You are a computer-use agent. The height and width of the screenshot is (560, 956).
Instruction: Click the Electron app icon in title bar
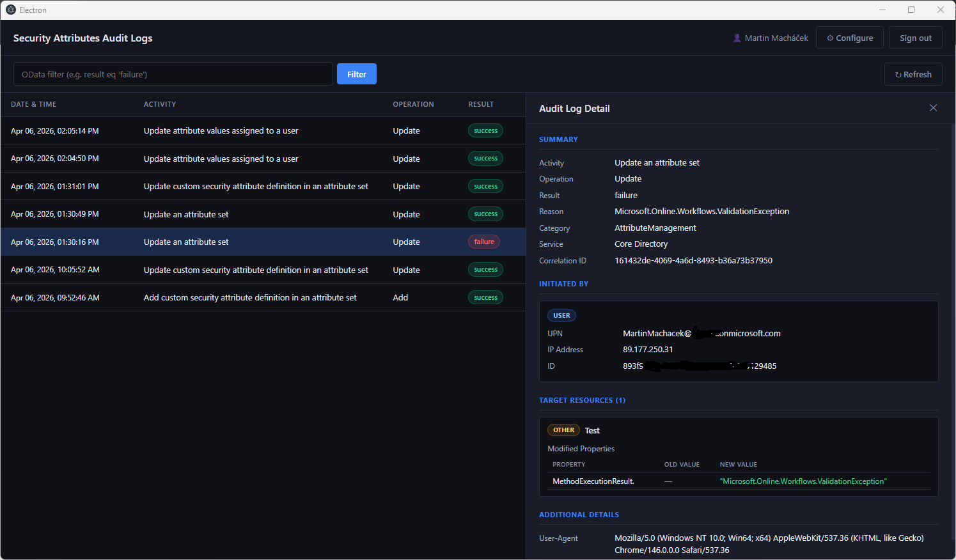(10, 10)
